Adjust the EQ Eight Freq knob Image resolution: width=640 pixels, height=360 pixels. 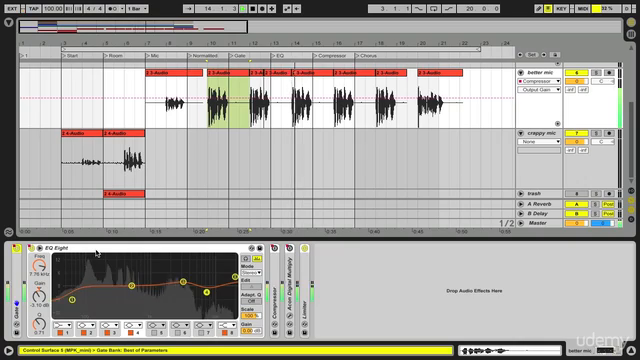click(39, 265)
